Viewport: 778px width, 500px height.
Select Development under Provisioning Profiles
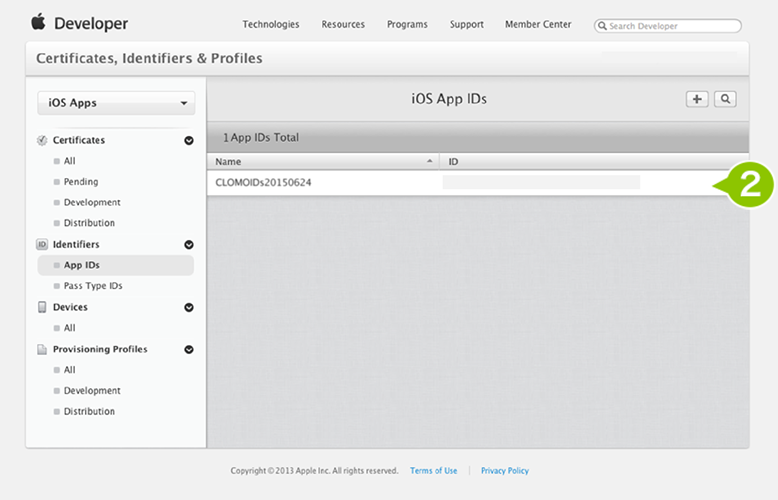point(92,391)
